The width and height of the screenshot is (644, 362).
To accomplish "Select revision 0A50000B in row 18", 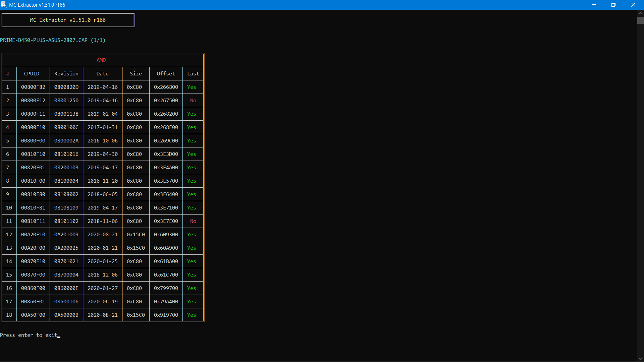I will (66, 315).
